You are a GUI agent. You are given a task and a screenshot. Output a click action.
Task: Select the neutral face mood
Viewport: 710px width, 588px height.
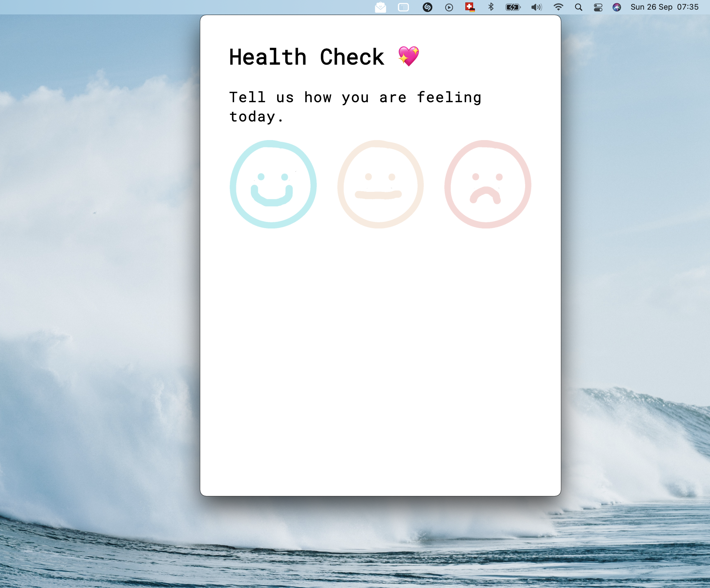pos(380,184)
